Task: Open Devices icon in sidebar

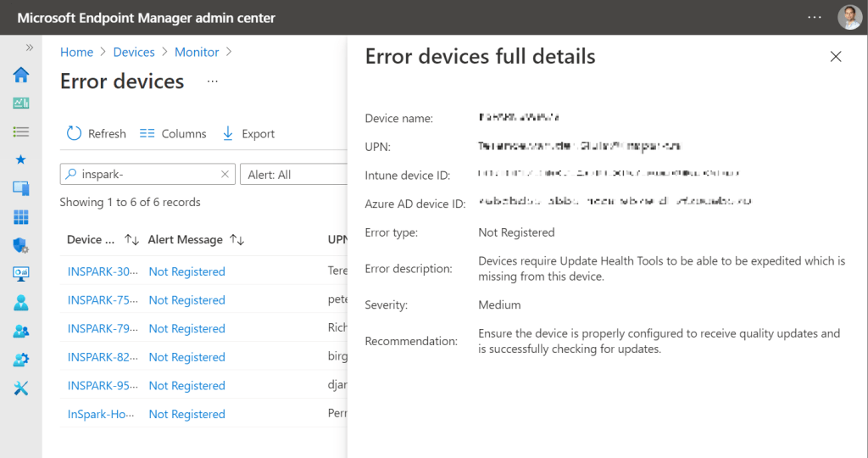Action: point(21,188)
